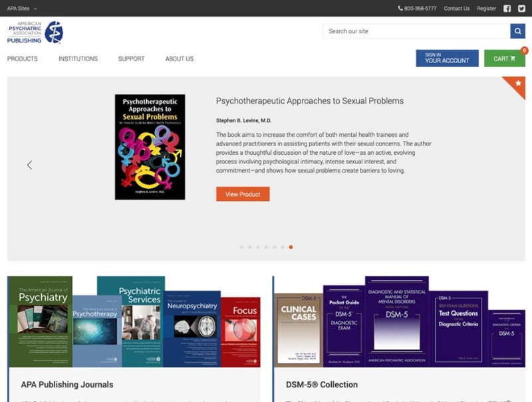This screenshot has width=532, height=402.
Task: Click the Pocket Guide DSM-5 Diagnostic Exam cover
Action: pos(344,326)
